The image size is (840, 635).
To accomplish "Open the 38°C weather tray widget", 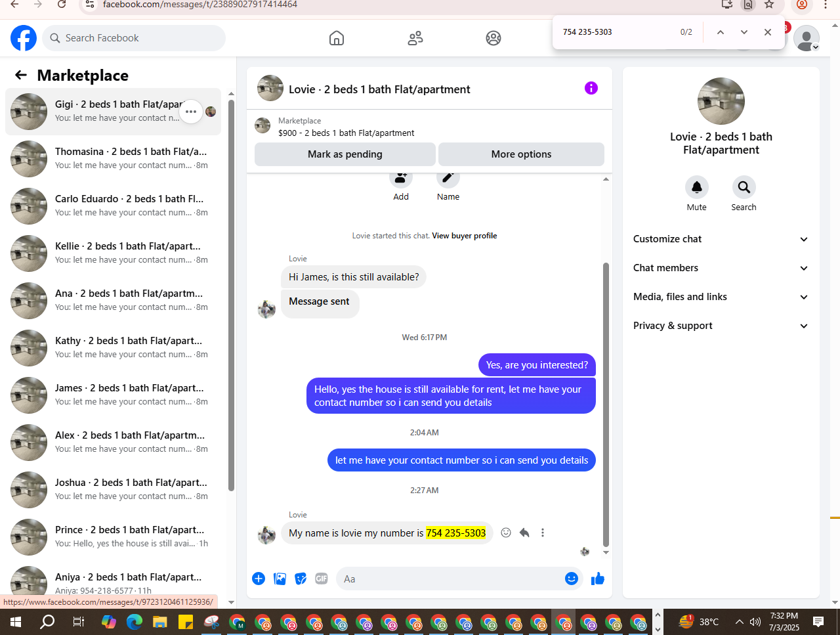I will [699, 621].
